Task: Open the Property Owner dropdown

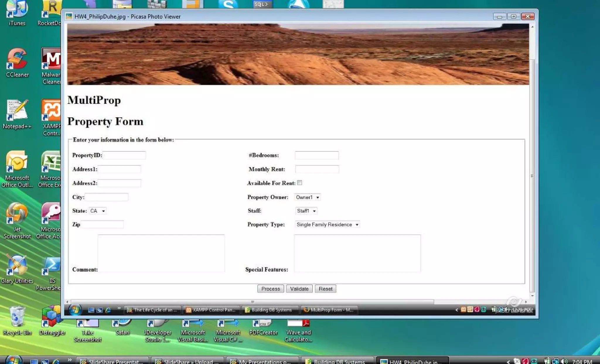Action: [x=307, y=197]
